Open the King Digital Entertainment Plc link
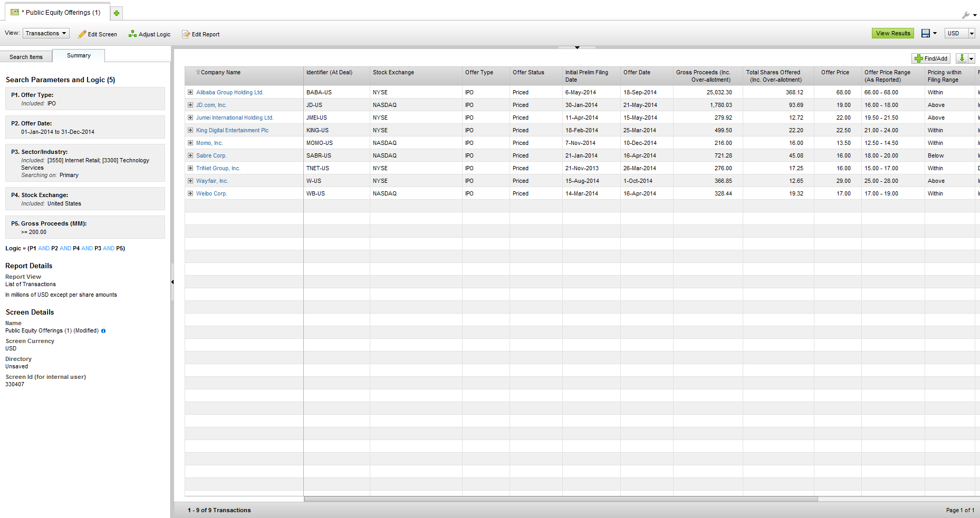This screenshot has height=518, width=980. 232,130
